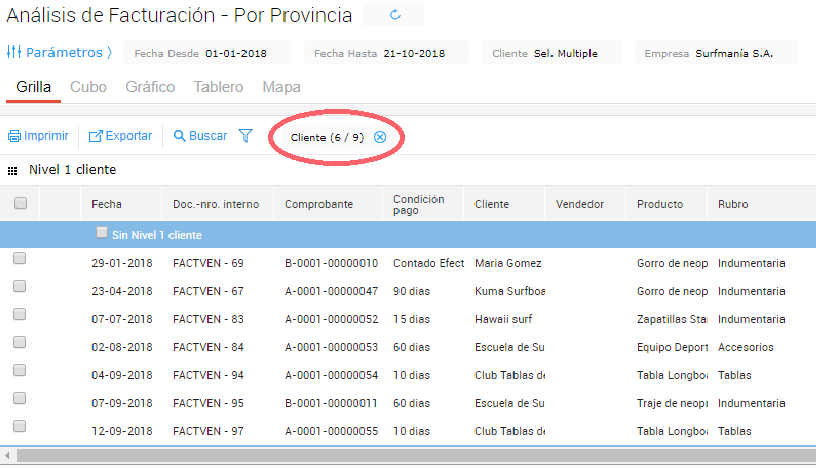Click the Rubro column header
816x468 pixels.
click(x=733, y=204)
